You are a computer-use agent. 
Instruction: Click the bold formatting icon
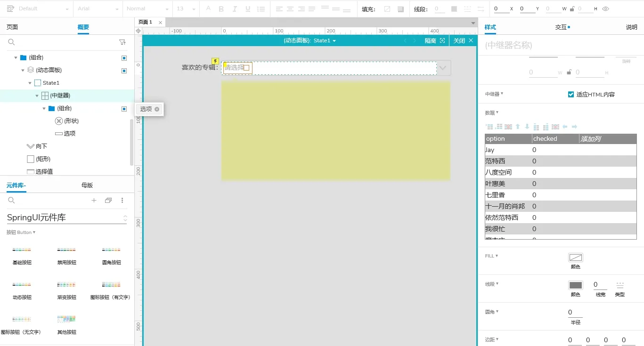pyautogui.click(x=221, y=9)
